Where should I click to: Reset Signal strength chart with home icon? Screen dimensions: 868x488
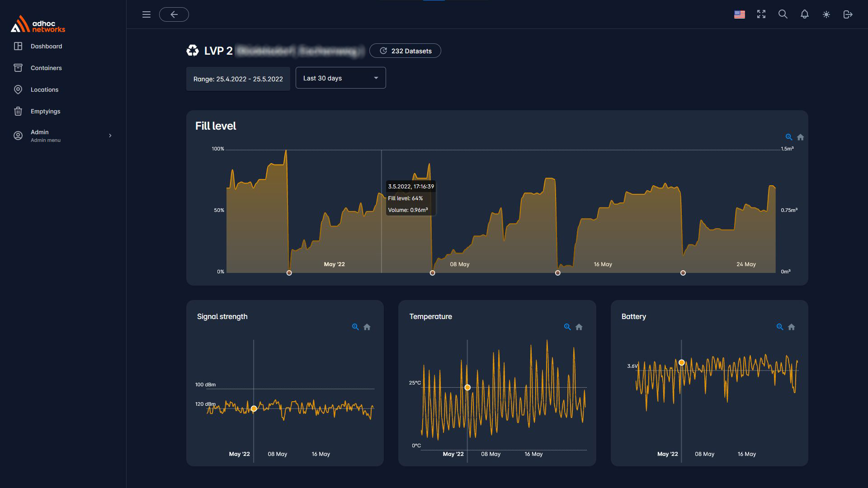(x=367, y=327)
